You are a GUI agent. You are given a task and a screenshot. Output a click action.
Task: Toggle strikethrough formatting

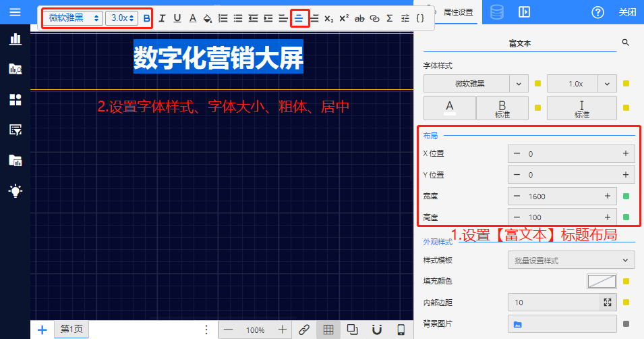359,18
